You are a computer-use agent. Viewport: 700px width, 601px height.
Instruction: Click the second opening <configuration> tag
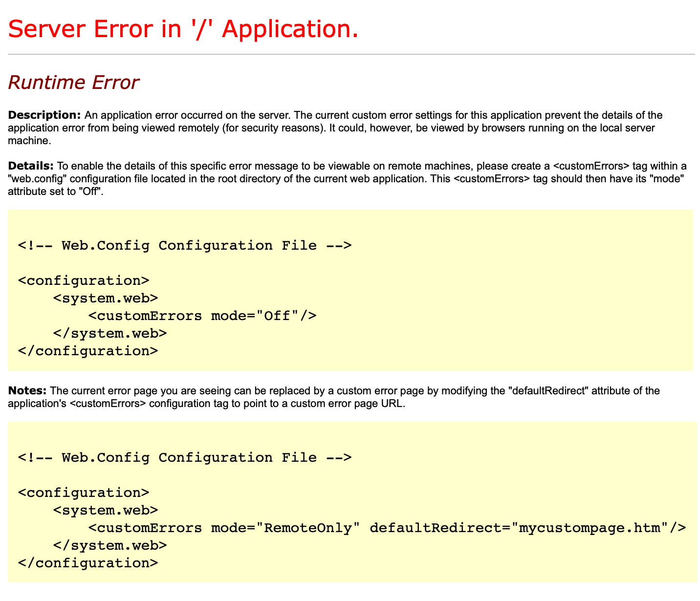coord(83,493)
